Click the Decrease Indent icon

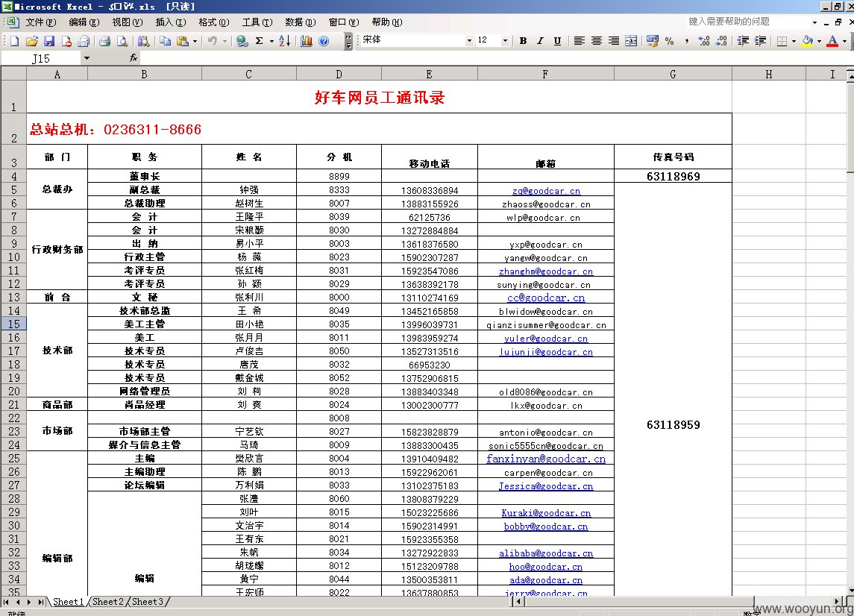[743, 41]
